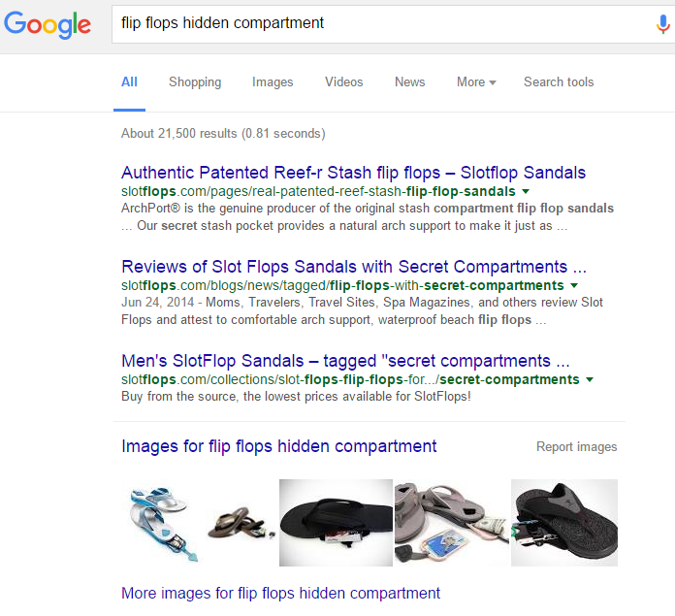The image size is (675, 616).
Task: Expand the More dropdown menu
Action: coord(476,81)
